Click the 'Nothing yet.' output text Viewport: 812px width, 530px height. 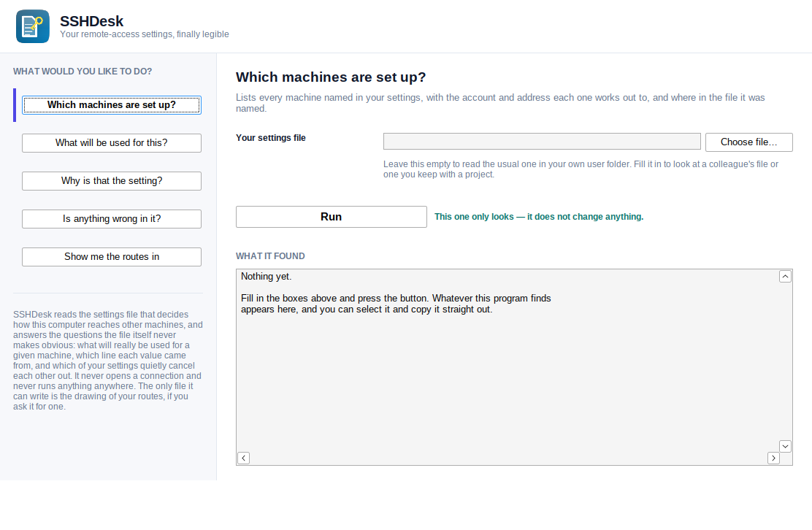[267, 277]
